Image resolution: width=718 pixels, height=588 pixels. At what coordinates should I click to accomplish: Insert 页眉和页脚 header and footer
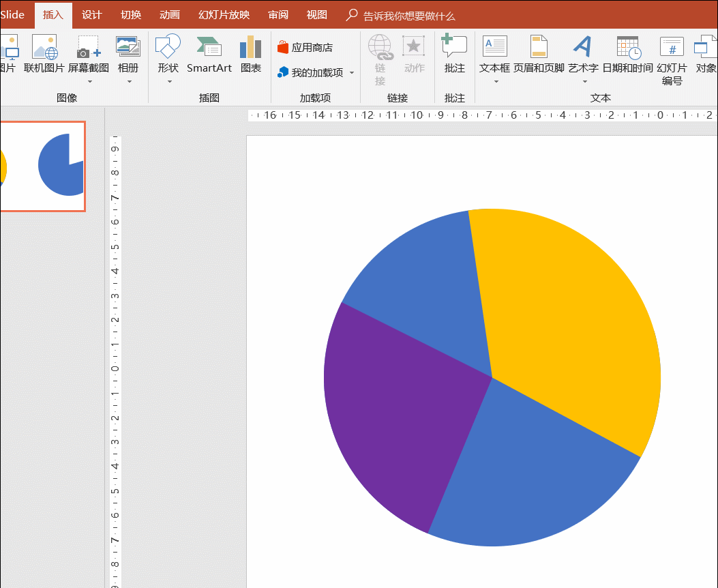[x=539, y=55]
